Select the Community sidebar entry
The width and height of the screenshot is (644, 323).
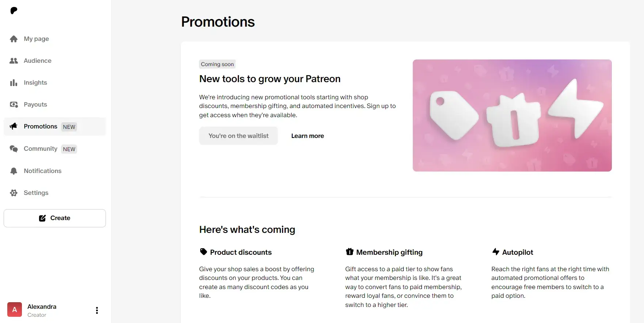coord(40,149)
